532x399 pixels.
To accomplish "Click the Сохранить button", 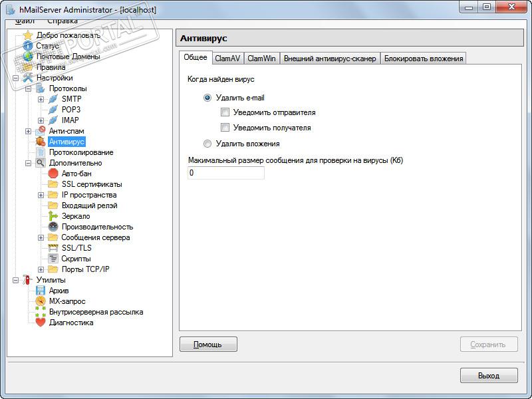I will [x=489, y=344].
